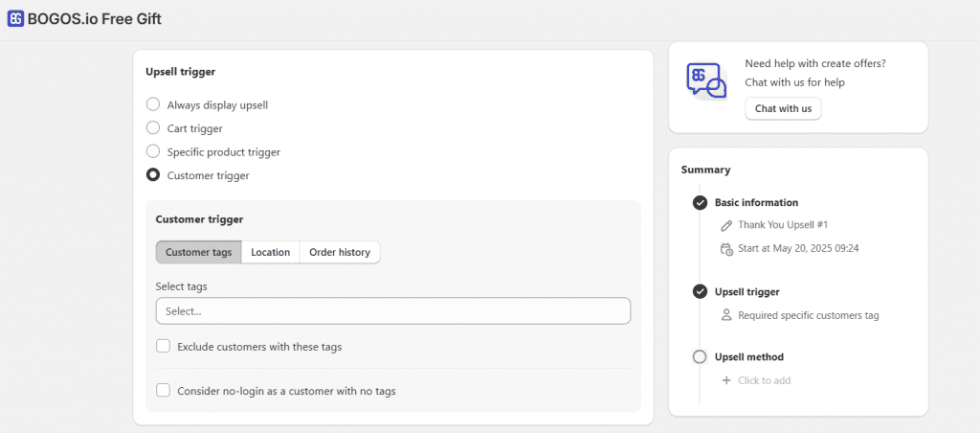The height and width of the screenshot is (433, 980).
Task: Check Consider no-login as customer with no tags
Action: click(x=164, y=391)
